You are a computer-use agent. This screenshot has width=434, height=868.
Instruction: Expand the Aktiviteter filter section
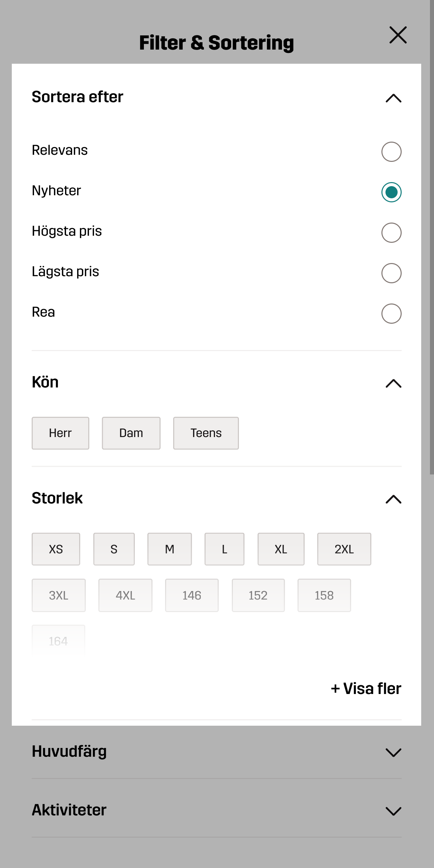(x=393, y=811)
